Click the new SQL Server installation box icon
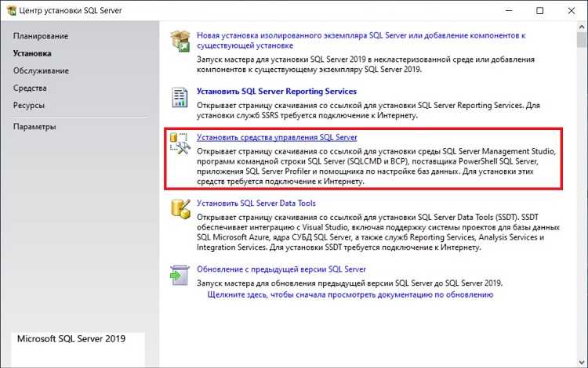588x368 pixels. (180, 41)
